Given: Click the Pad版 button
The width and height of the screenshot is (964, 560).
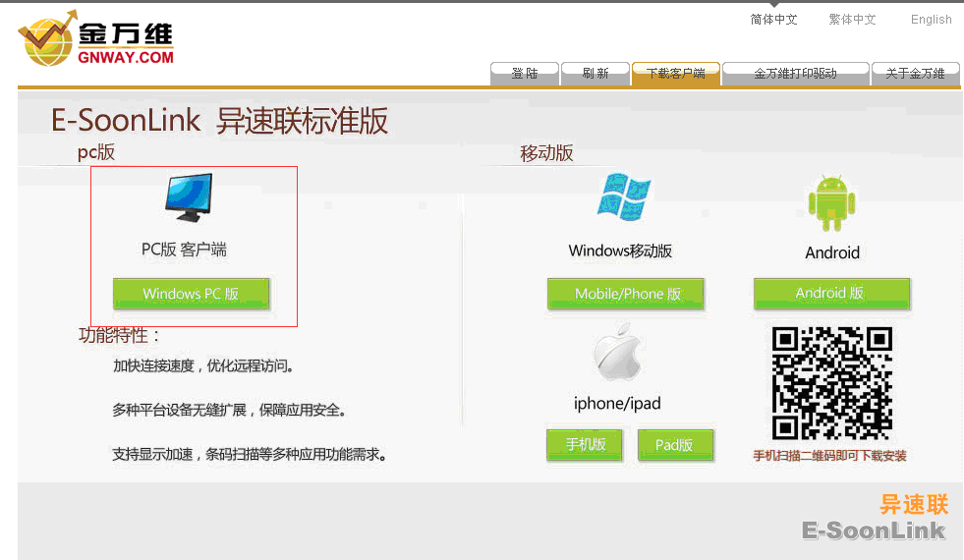Looking at the screenshot, I should pyautogui.click(x=676, y=445).
